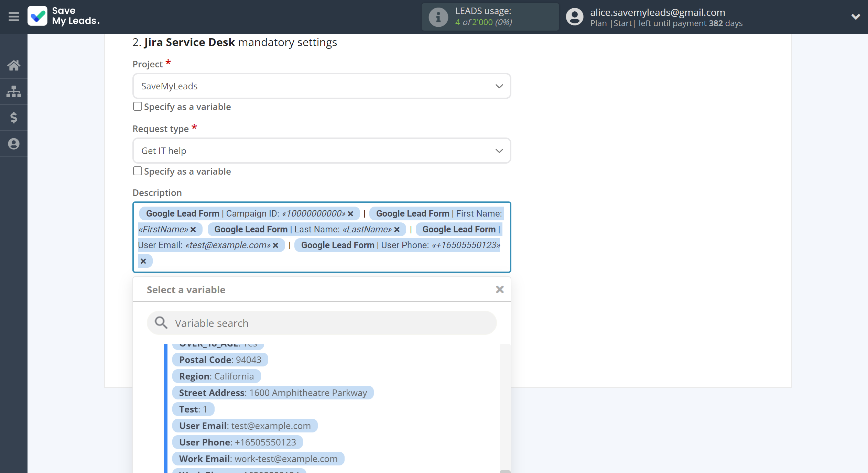Check Specify as a variable under Request type
This screenshot has width=868, height=473.
click(x=137, y=171)
